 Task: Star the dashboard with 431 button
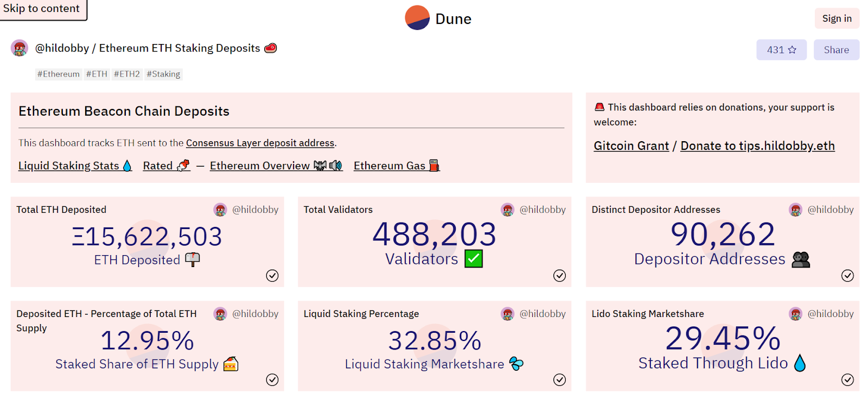tap(782, 50)
